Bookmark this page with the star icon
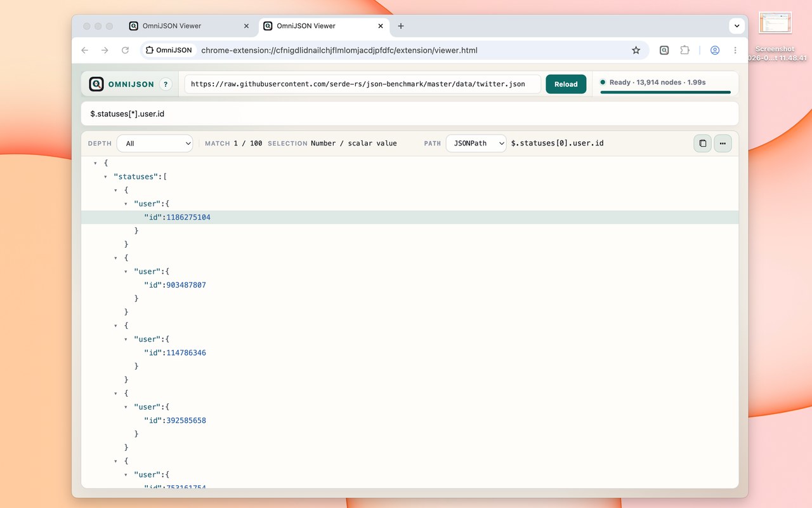The image size is (812, 508). pos(636,50)
